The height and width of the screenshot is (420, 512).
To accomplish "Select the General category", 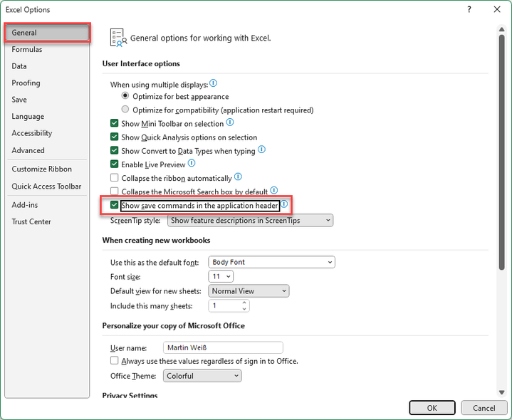I will 47,33.
